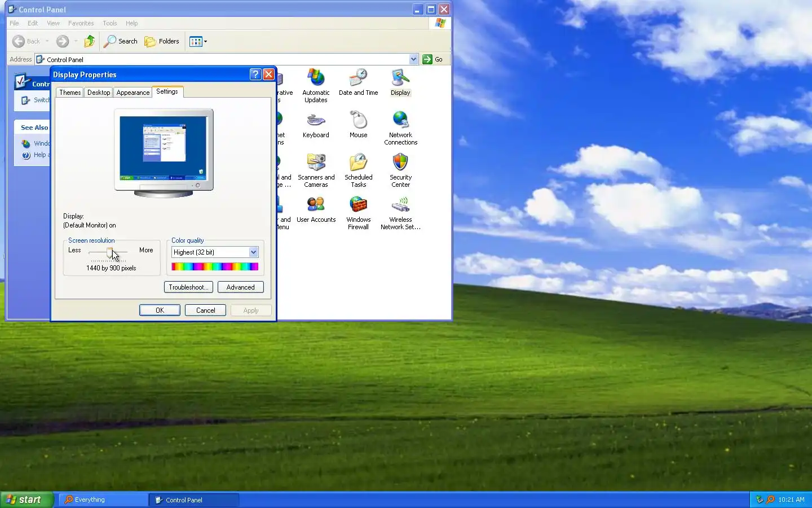Viewport: 812px width, 508px height.
Task: Open the Automatic Updates icon
Action: (x=316, y=85)
